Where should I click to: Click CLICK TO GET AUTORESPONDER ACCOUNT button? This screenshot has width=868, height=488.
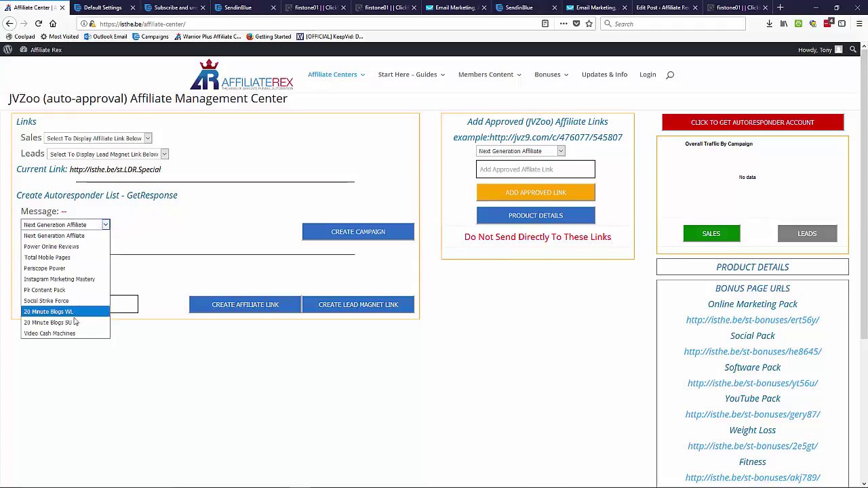coord(753,123)
